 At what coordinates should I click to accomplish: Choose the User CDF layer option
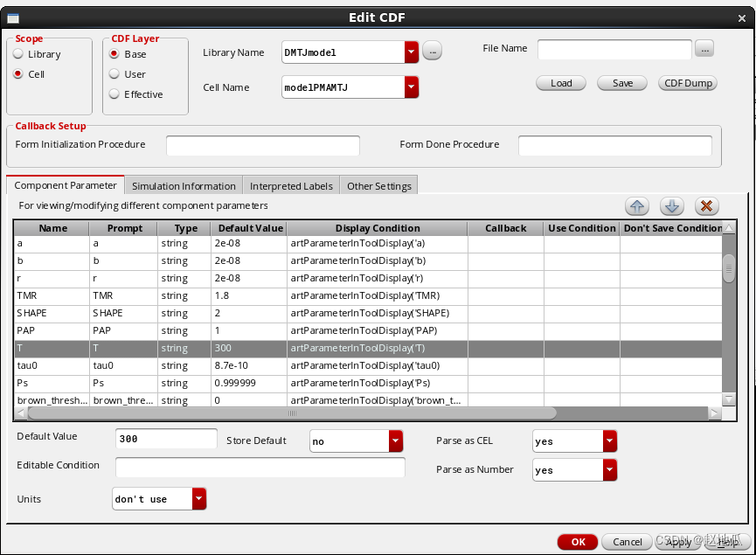coord(114,74)
